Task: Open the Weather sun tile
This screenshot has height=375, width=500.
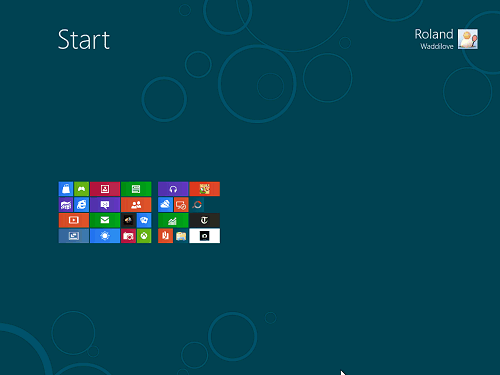Action: click(x=105, y=236)
